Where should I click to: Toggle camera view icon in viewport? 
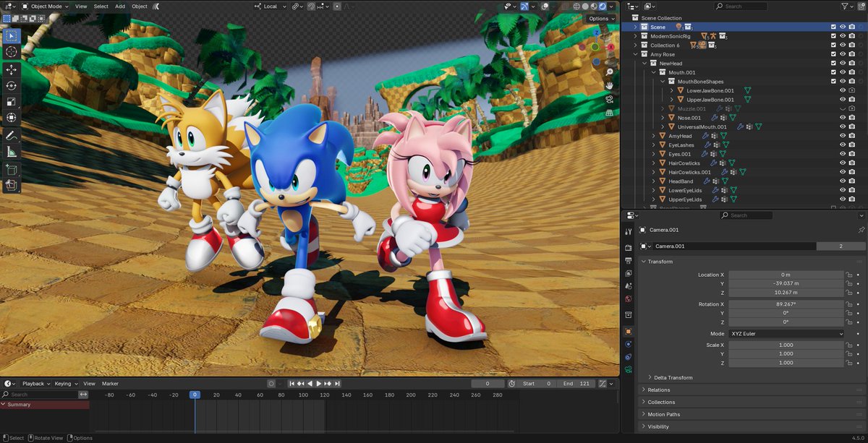point(610,99)
